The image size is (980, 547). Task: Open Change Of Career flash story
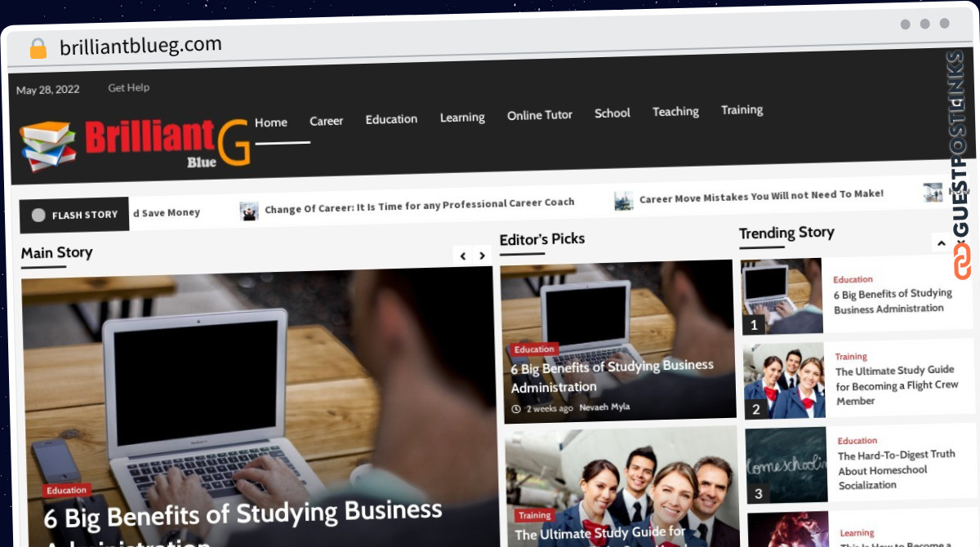(420, 206)
